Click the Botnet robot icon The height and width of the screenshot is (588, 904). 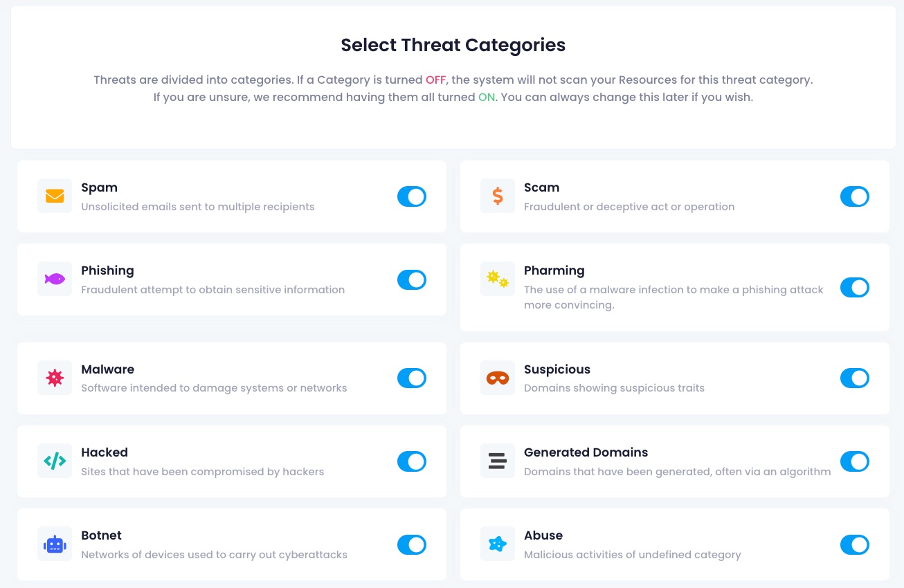point(55,544)
